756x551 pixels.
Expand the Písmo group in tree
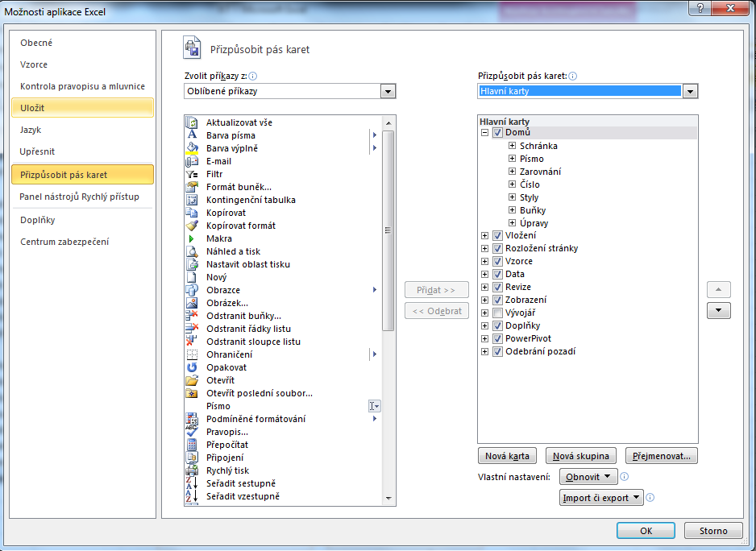(x=512, y=159)
